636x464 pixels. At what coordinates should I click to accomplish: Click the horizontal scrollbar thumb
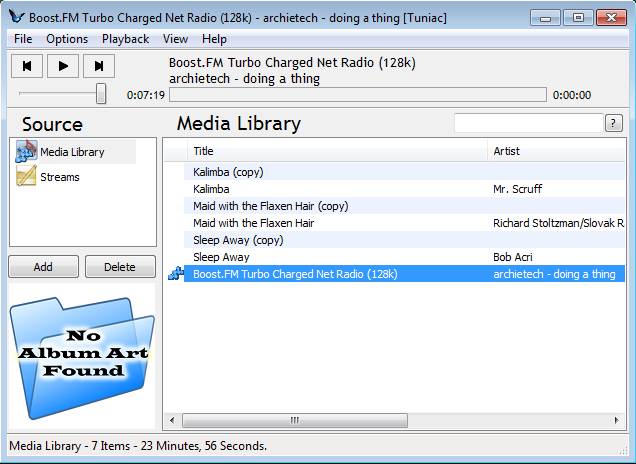tap(295, 420)
